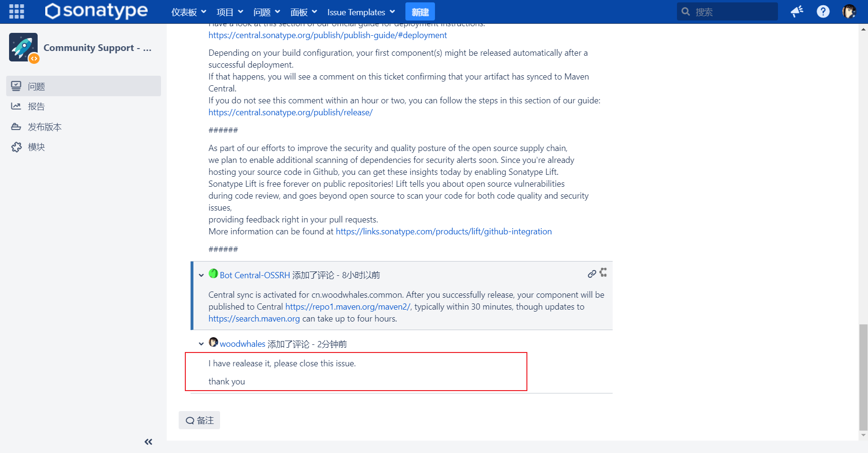This screenshot has height=453, width=868.
Task: Open Bot Central-OSSRH user profile link
Action: [255, 275]
